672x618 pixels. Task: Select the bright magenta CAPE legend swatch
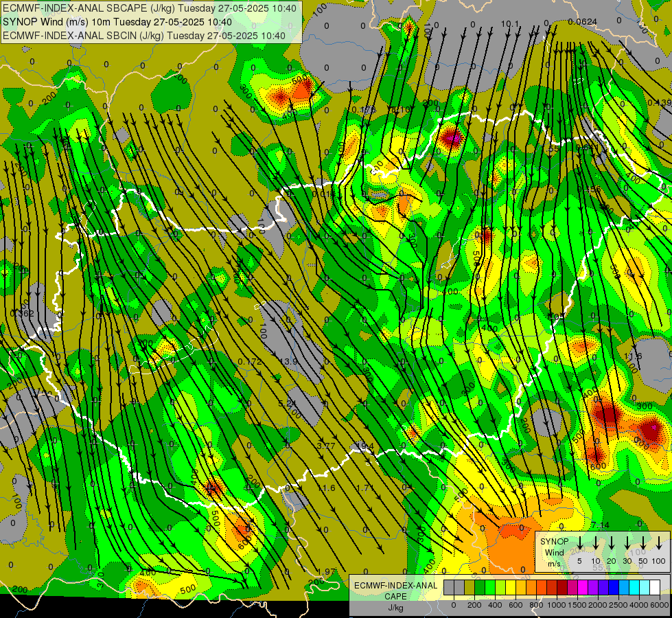583,587
